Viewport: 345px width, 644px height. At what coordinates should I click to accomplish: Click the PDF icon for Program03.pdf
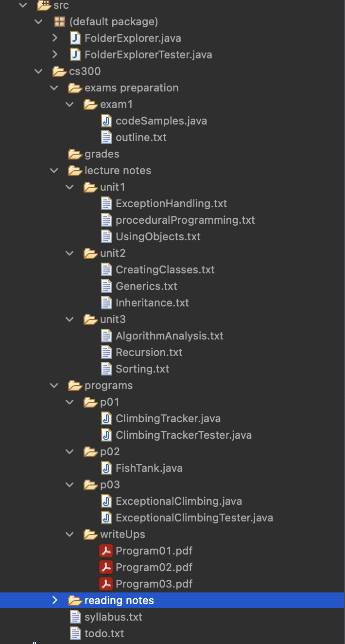click(x=106, y=584)
